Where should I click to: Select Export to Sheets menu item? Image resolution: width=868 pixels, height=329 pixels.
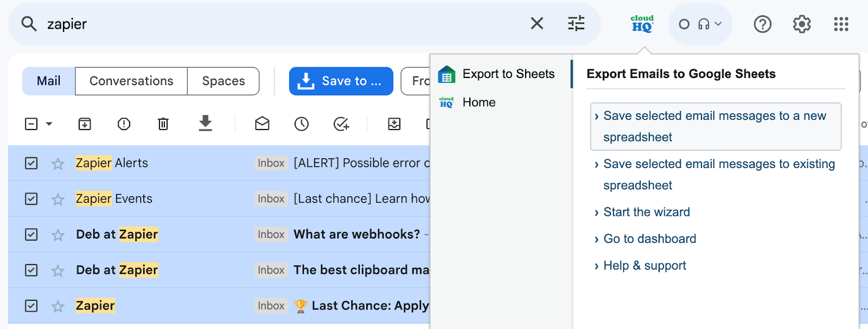tap(501, 74)
